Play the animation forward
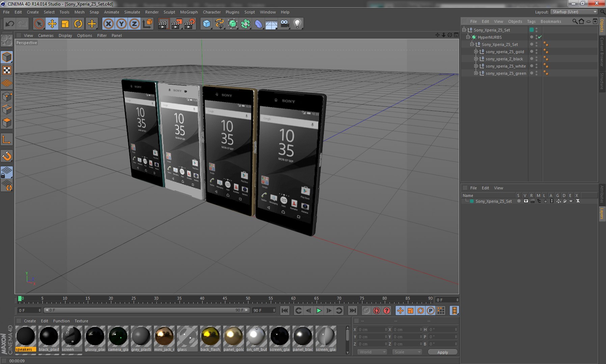Viewport: 606px width, 364px height. click(x=319, y=310)
